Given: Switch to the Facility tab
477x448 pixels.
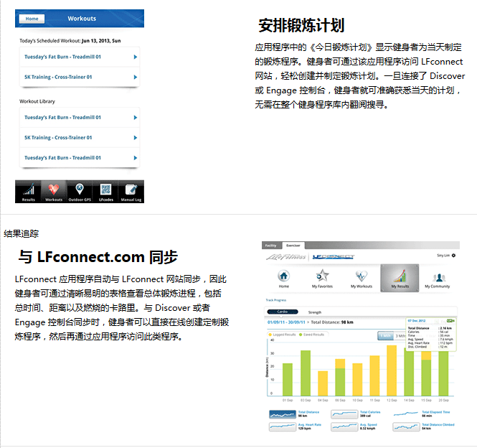Looking at the screenshot, I should tap(271, 246).
